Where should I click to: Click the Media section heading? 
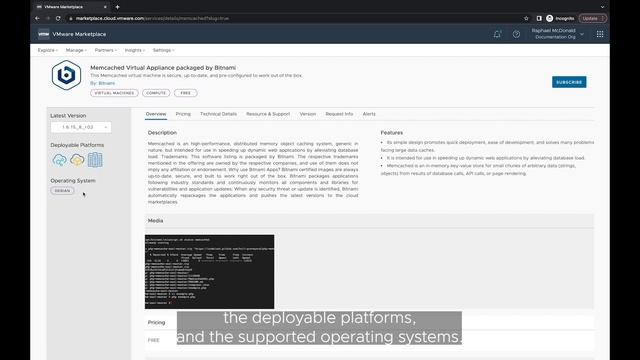coord(155,220)
